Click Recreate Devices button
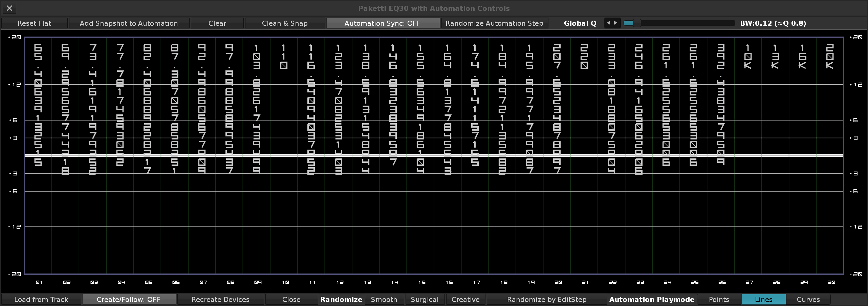This screenshot has height=306, width=868. click(221, 300)
